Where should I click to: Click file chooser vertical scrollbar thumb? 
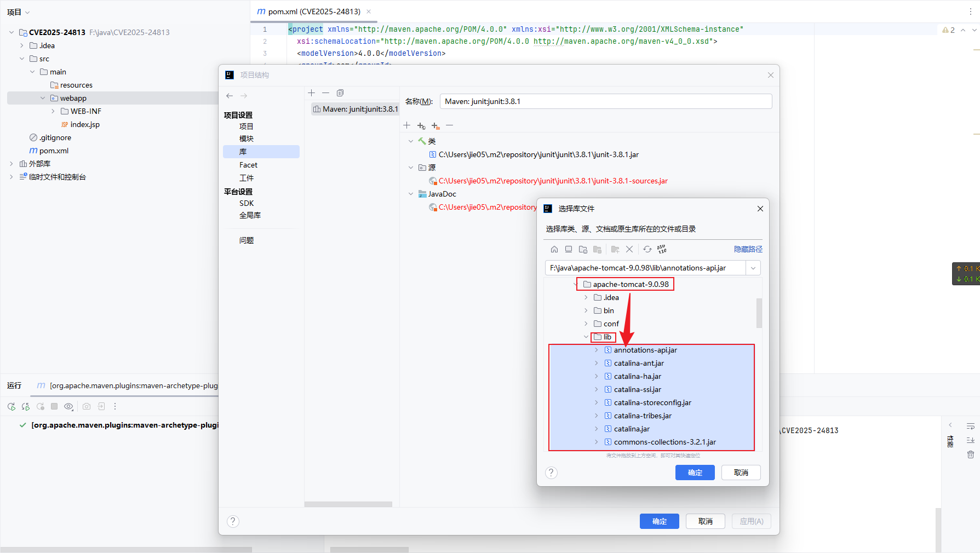point(759,313)
